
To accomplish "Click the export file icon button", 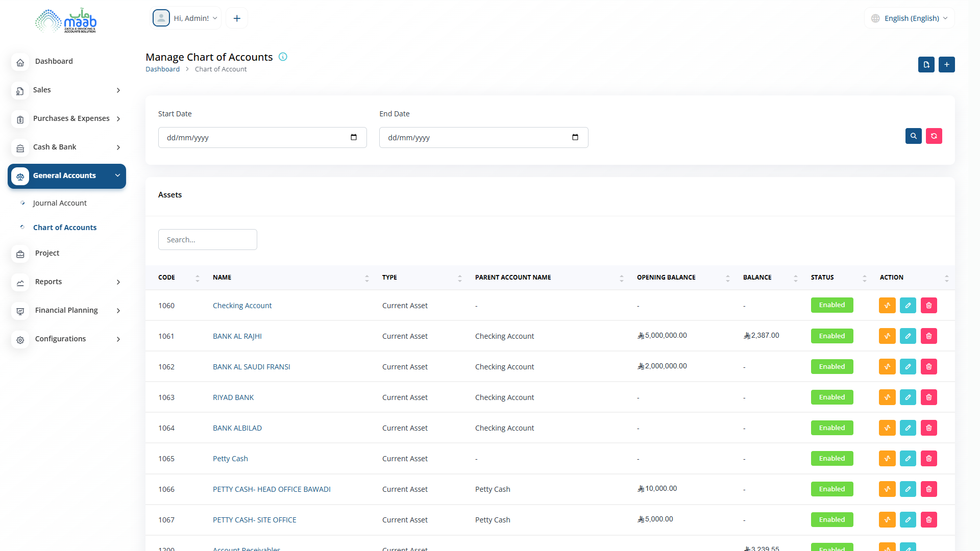I will tap(926, 65).
